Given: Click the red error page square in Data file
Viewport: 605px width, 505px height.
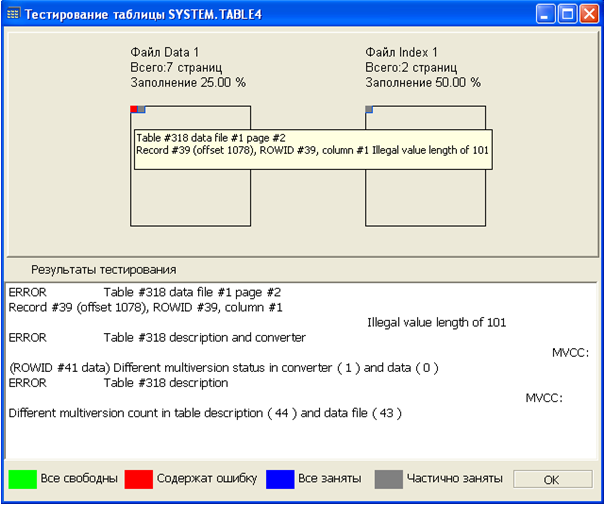Looking at the screenshot, I should tap(134, 109).
